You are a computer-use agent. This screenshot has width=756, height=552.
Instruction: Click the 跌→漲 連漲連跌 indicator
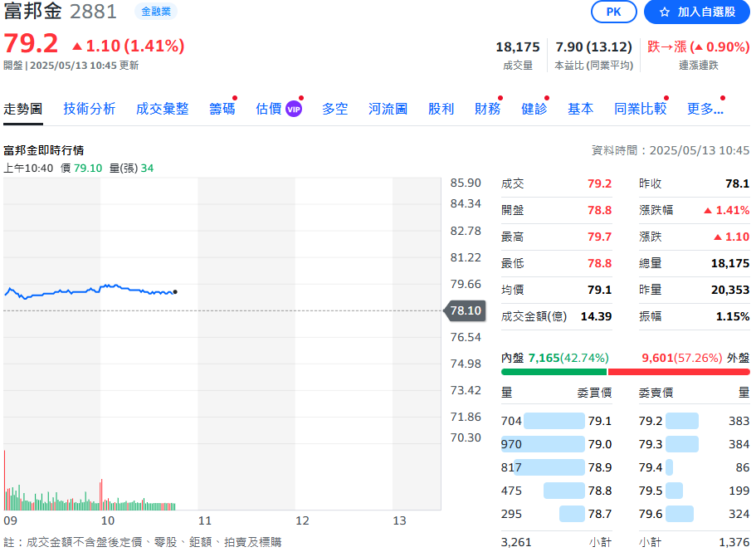coord(698,46)
